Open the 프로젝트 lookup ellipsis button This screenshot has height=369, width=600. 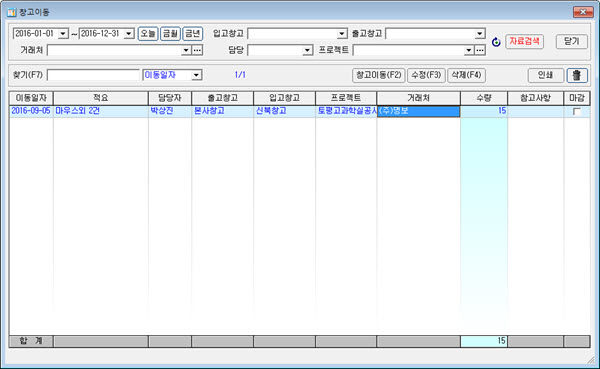480,50
